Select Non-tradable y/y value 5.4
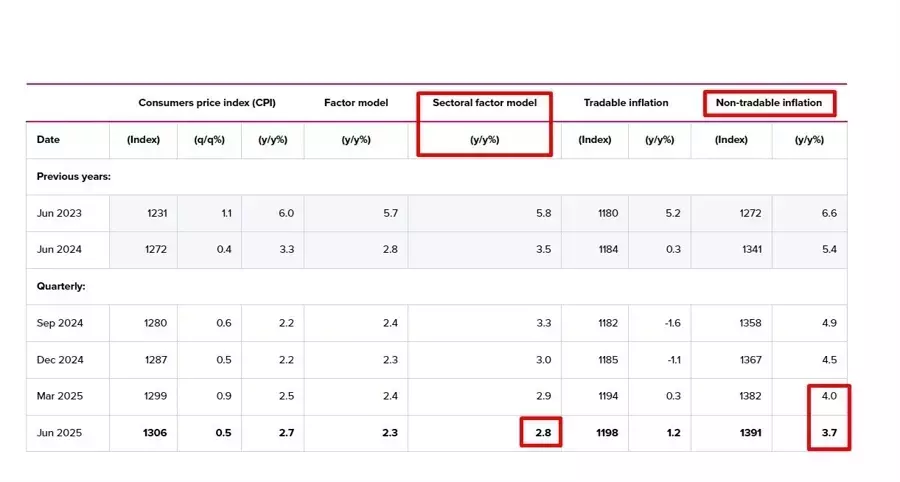Screen dimensions: 900x482 click(x=829, y=249)
